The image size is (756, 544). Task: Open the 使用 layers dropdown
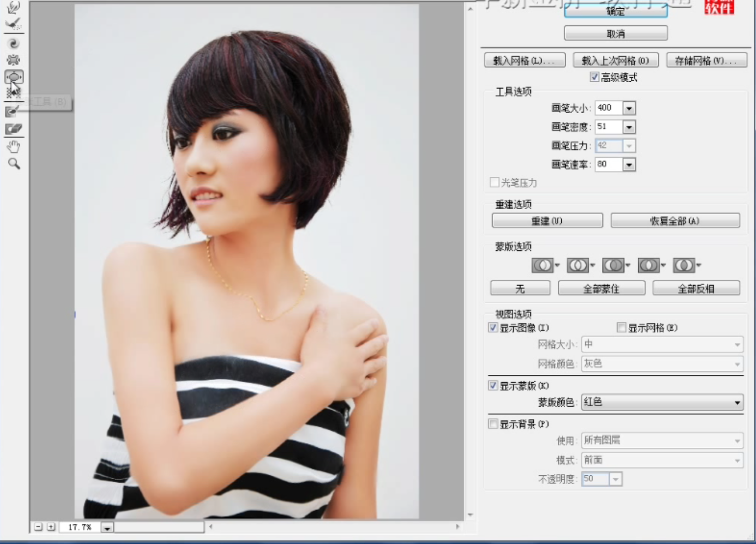coord(662,440)
